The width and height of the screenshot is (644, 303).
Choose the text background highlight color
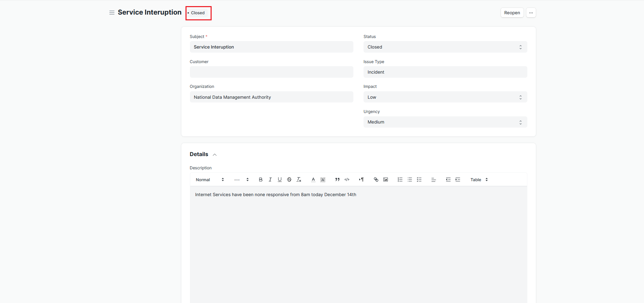click(323, 179)
